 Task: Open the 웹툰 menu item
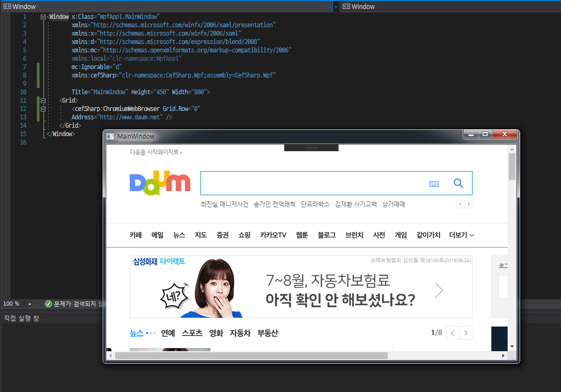tap(302, 235)
